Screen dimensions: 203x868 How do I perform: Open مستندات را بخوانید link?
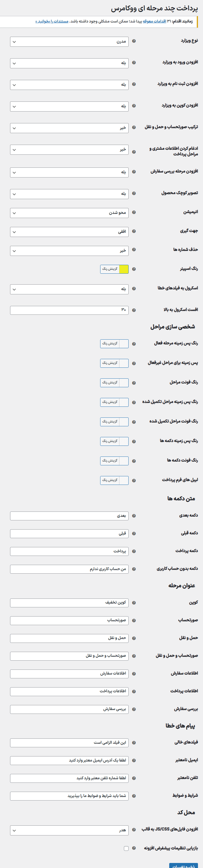point(52,21)
